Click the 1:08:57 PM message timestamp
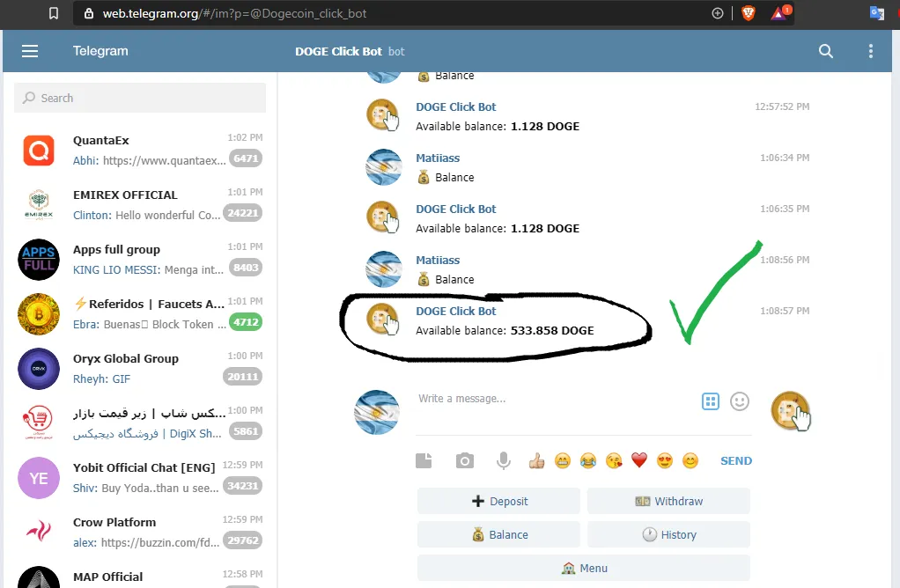The width and height of the screenshot is (900, 588). pos(785,311)
